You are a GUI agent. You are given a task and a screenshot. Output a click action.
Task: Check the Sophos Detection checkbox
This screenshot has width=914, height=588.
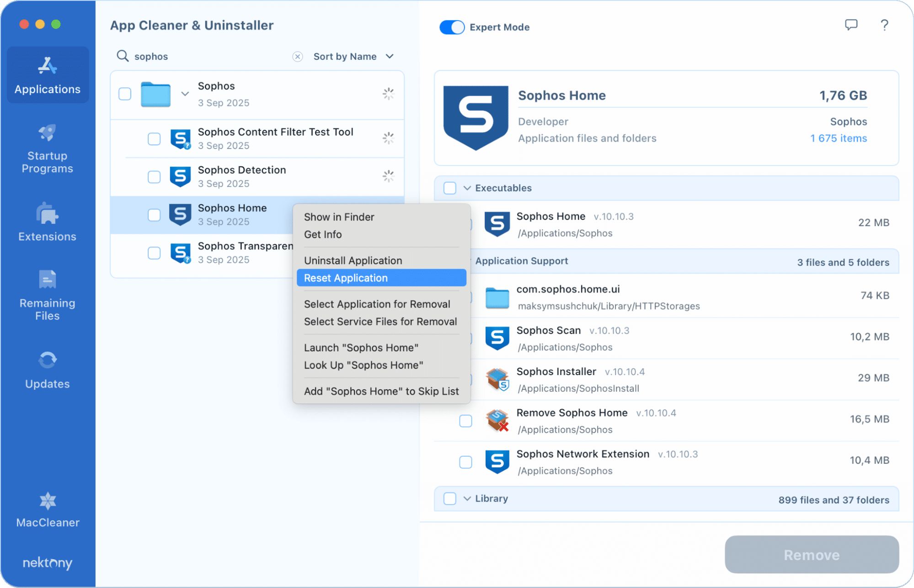(154, 177)
